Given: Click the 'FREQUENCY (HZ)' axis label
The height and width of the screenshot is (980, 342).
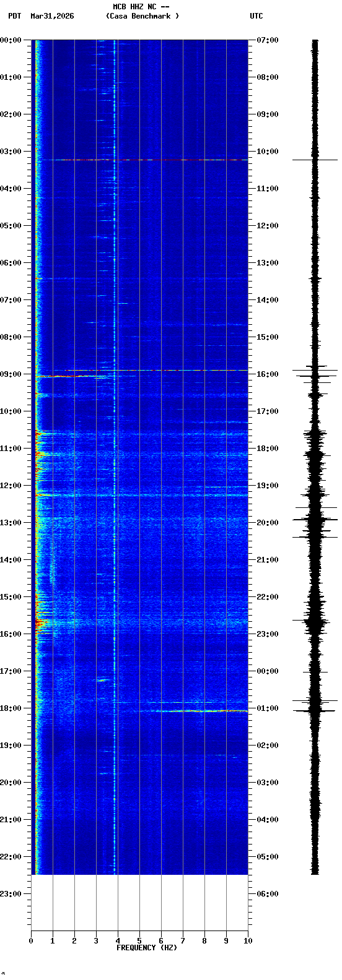Looking at the screenshot, I should (x=147, y=948).
